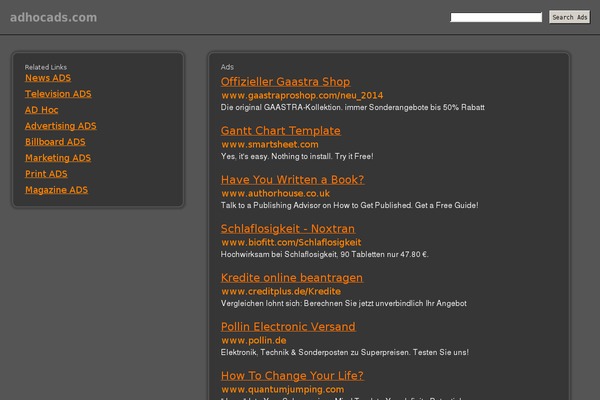This screenshot has width=600, height=400.
Task: Click the '90 Tabletten nur 47.80' description
Action: 324,254
